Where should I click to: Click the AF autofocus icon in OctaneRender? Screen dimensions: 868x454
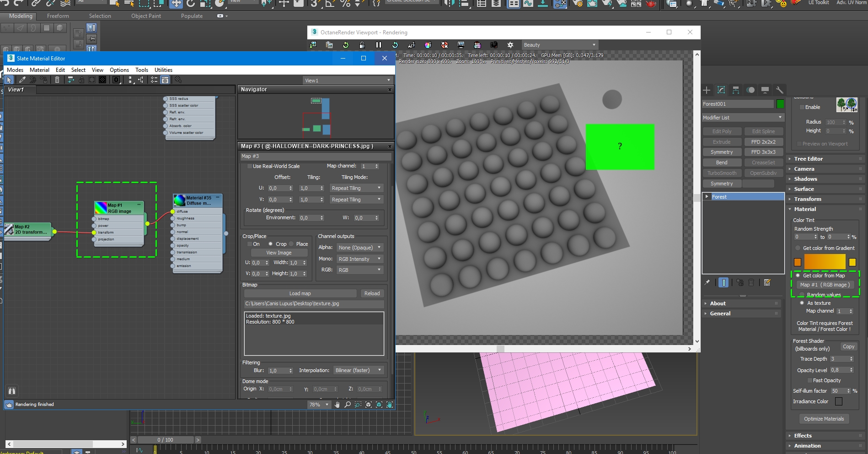(x=411, y=45)
